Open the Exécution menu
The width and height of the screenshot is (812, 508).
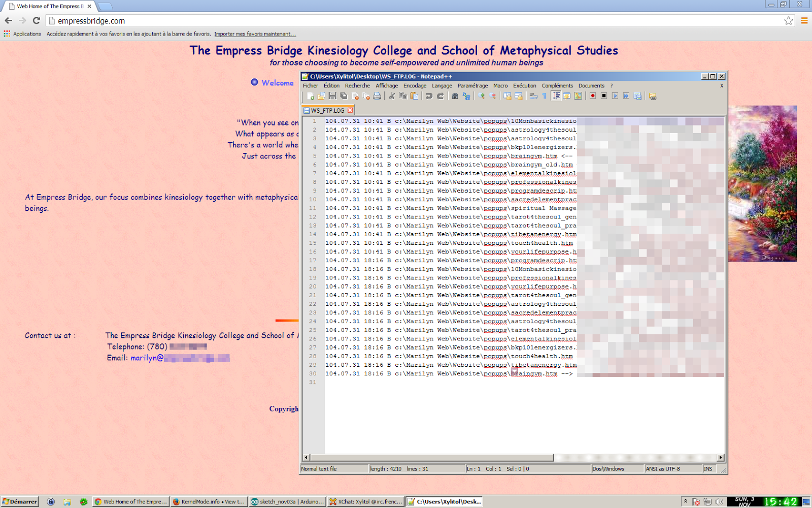(x=524, y=86)
